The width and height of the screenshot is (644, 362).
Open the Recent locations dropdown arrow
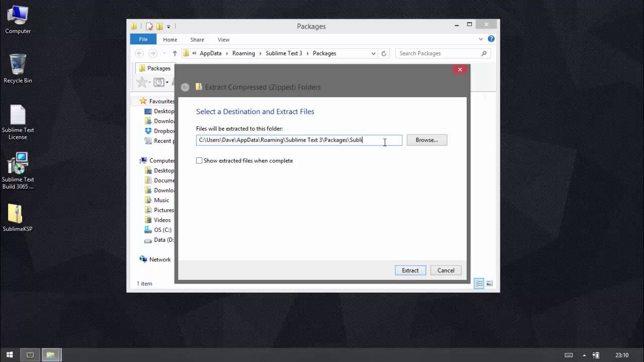[x=164, y=53]
